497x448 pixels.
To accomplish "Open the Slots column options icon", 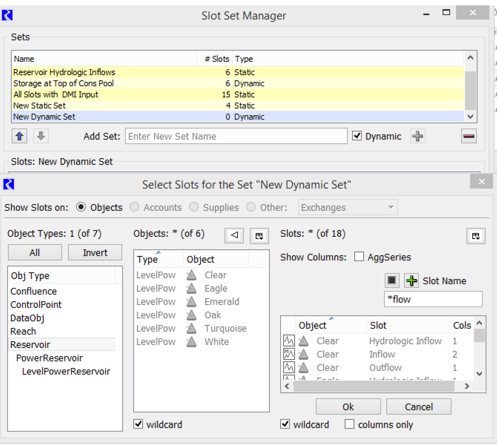I will tap(476, 236).
